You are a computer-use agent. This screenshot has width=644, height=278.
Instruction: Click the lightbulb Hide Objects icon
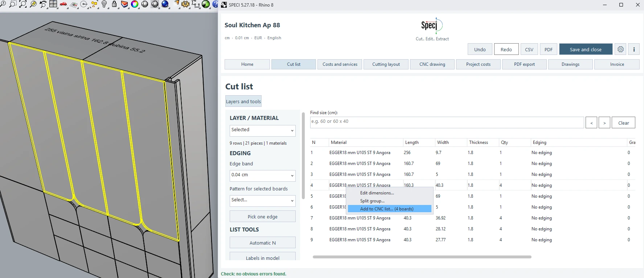point(104,4)
